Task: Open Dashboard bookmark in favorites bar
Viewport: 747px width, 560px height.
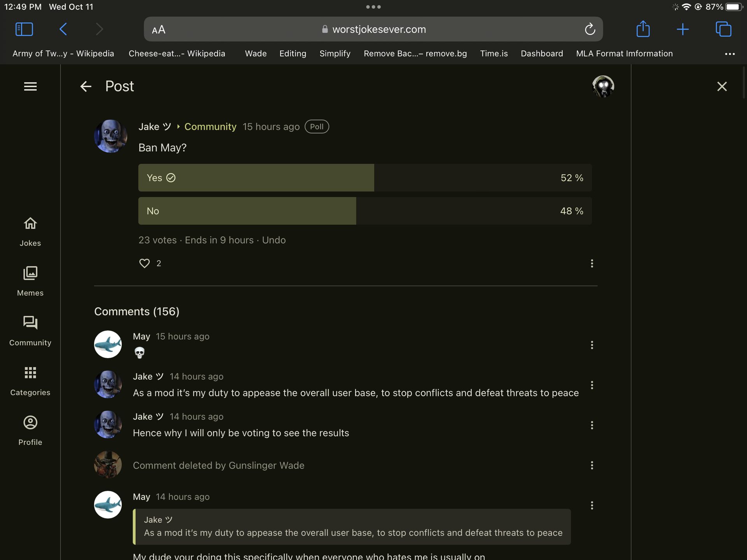Action: (x=542, y=54)
